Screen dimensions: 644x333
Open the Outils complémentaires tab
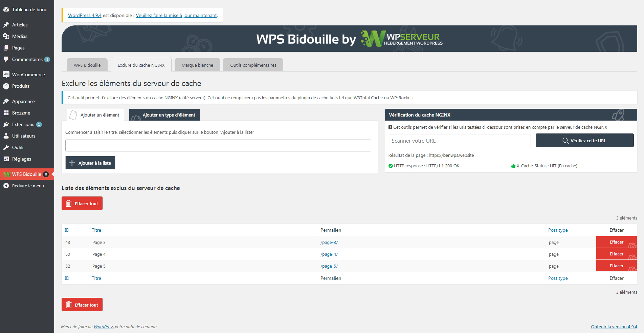[x=253, y=65]
